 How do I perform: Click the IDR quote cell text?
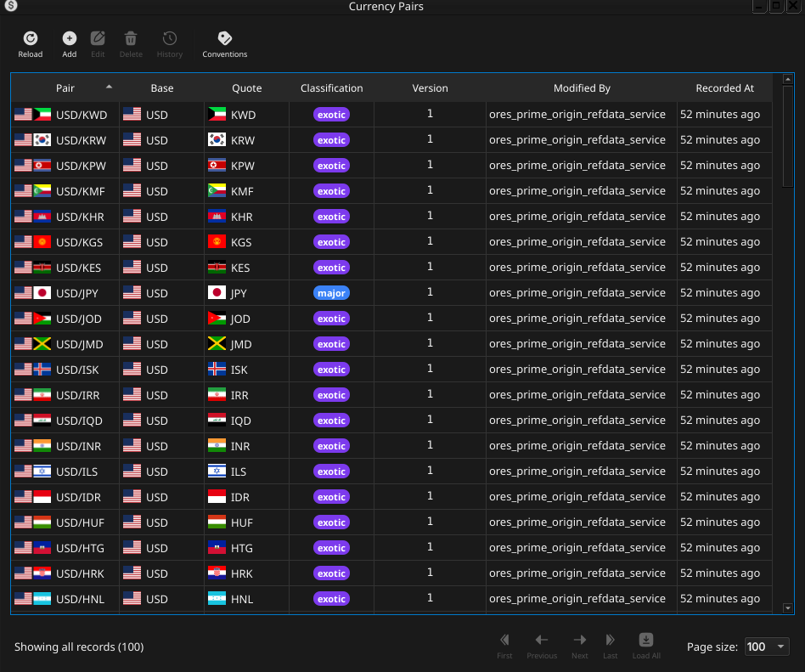point(240,497)
